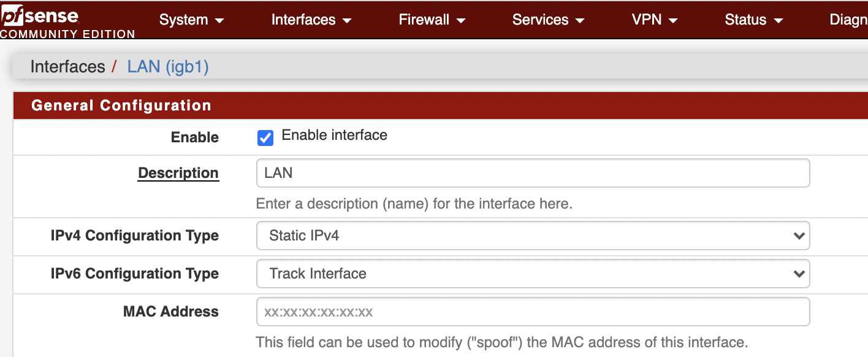Click into the MAC Address field
The image size is (868, 357).
point(533,312)
